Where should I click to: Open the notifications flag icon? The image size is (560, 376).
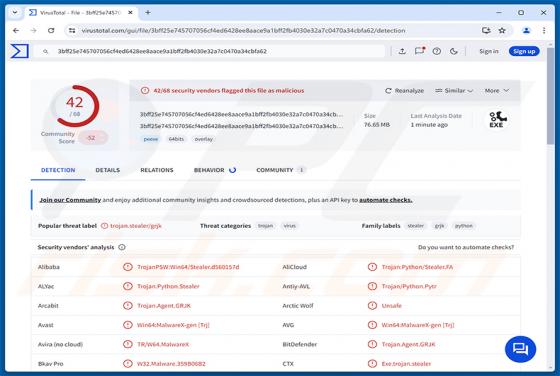pyautogui.click(x=420, y=51)
